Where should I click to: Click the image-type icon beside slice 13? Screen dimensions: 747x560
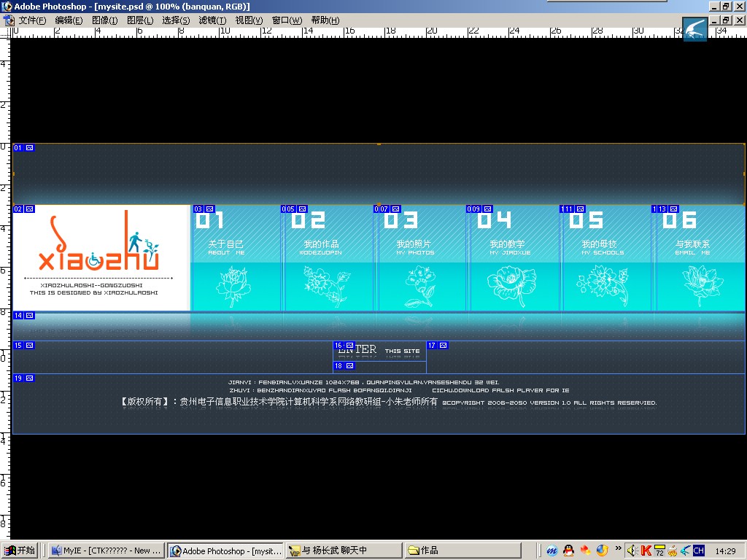point(673,209)
